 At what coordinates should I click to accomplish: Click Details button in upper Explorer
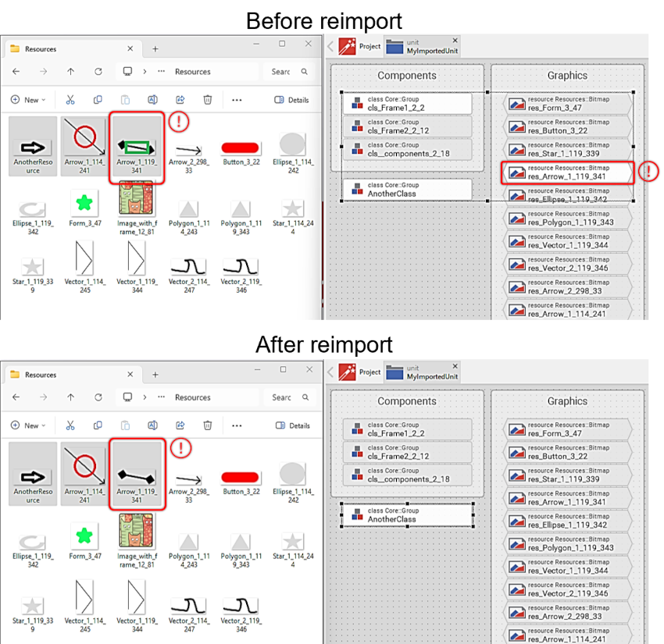[x=293, y=100]
